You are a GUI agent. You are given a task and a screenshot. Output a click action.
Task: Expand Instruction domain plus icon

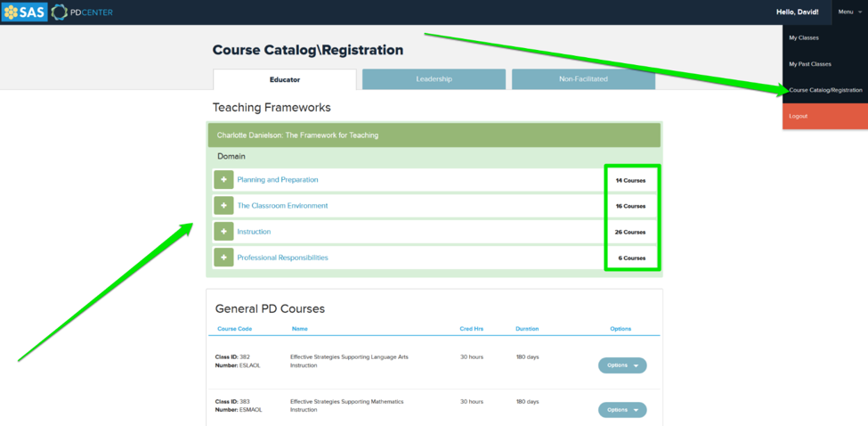point(223,232)
